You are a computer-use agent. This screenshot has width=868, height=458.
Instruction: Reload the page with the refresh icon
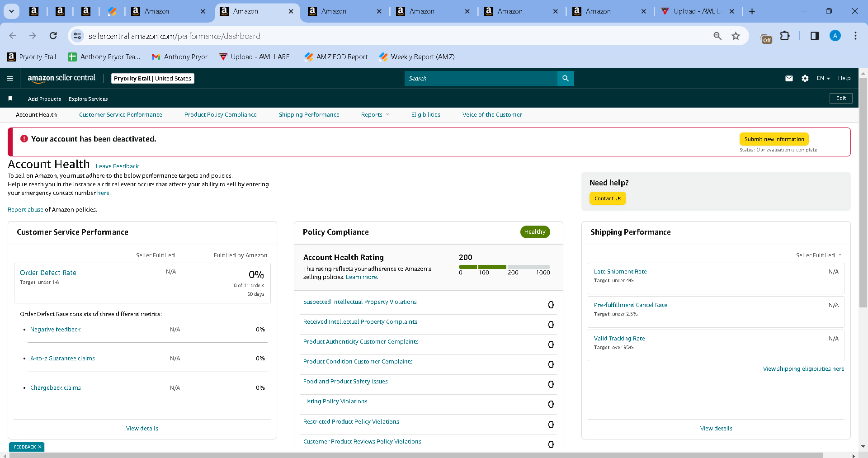53,36
